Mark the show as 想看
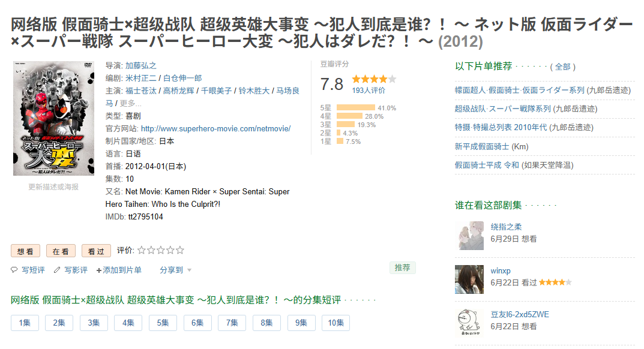Screen dimensions: 644x349 (x=25, y=251)
